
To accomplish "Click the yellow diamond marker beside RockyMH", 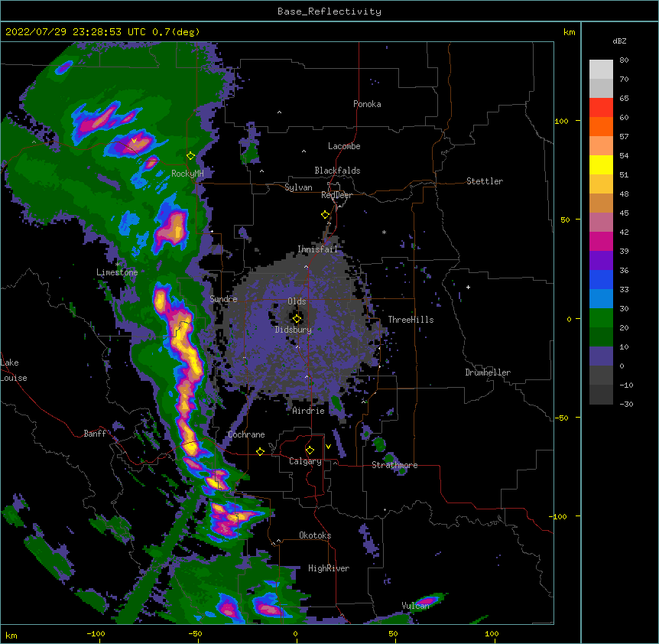I will (190, 155).
